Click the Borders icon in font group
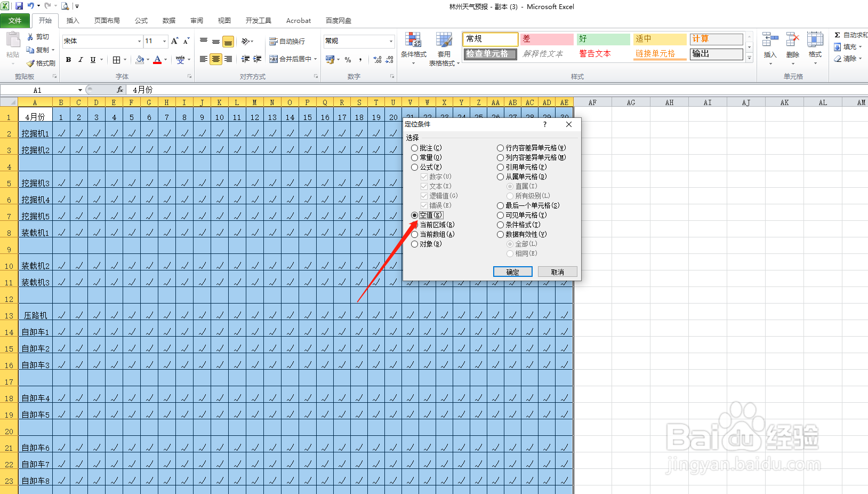 pyautogui.click(x=116, y=60)
